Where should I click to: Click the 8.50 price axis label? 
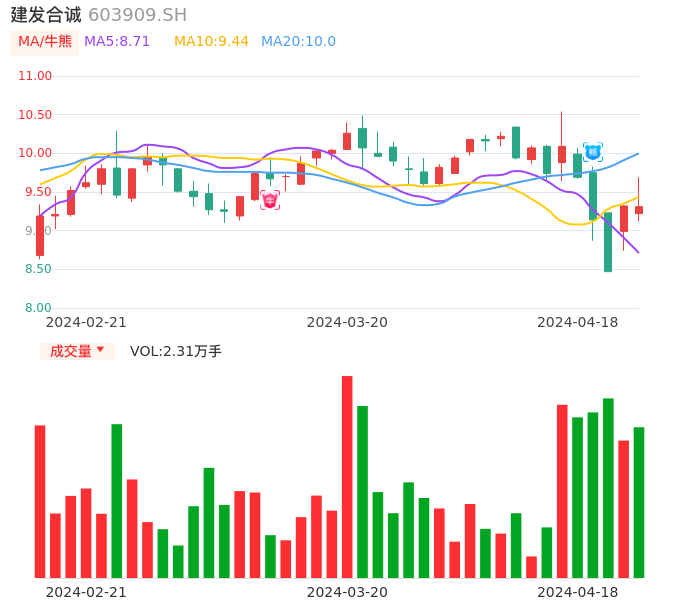point(38,269)
